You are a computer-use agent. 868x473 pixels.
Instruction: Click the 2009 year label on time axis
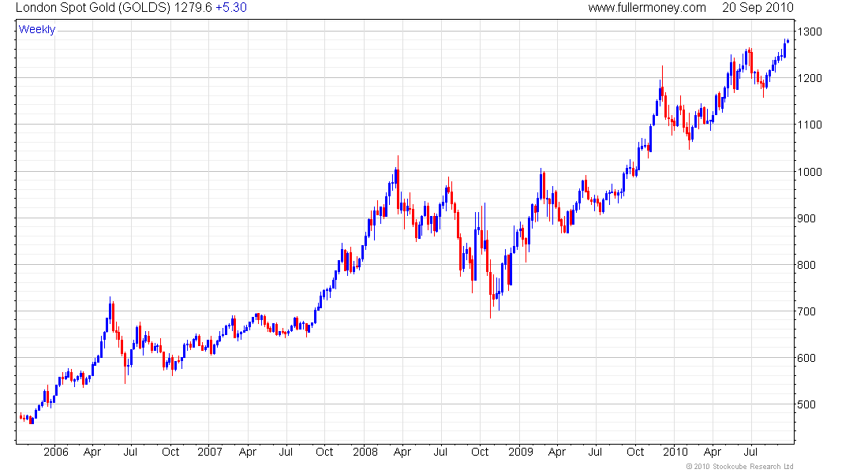(x=520, y=452)
